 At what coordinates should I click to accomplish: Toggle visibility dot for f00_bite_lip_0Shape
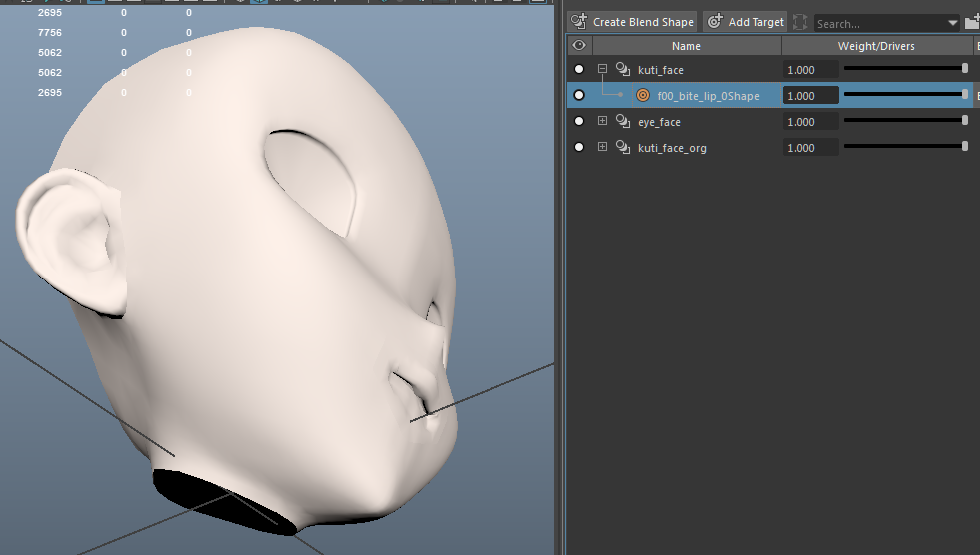pos(579,95)
